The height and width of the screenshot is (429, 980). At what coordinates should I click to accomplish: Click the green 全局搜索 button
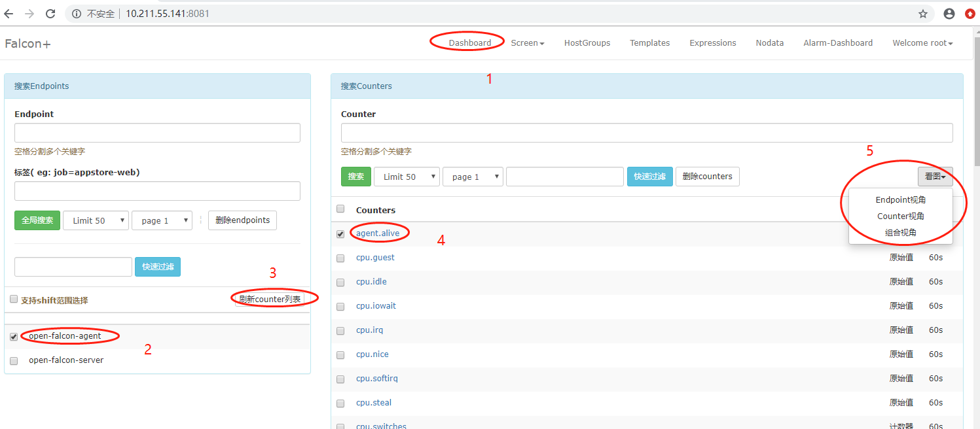pos(37,221)
